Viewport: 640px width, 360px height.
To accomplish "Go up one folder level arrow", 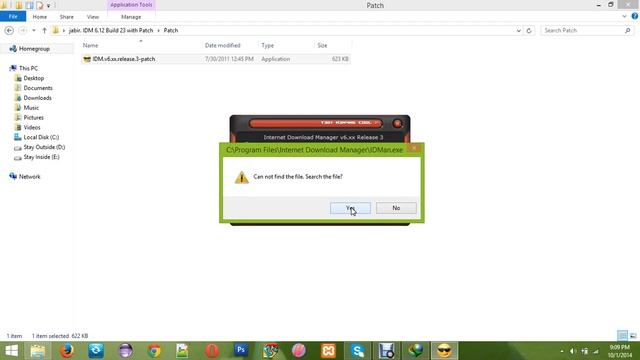I will 44,31.
